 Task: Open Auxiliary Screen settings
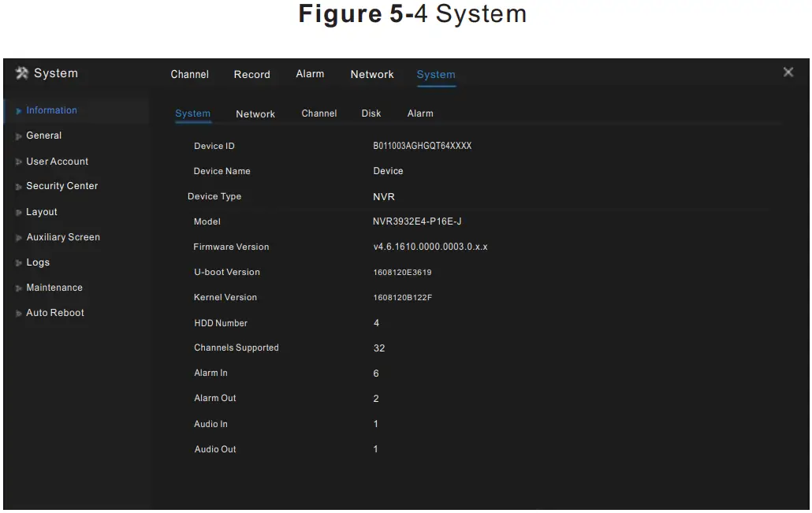(63, 236)
